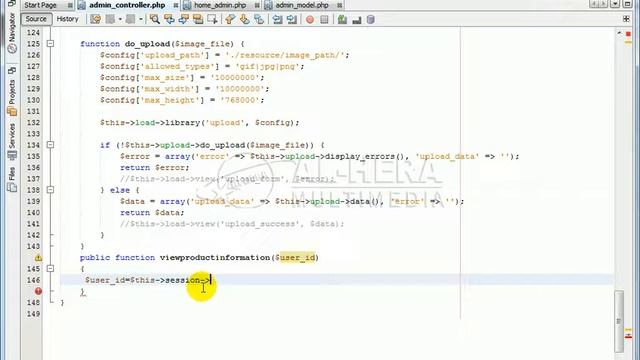
Task: Click 'do_upload' in function declaration line
Action: (x=147, y=44)
